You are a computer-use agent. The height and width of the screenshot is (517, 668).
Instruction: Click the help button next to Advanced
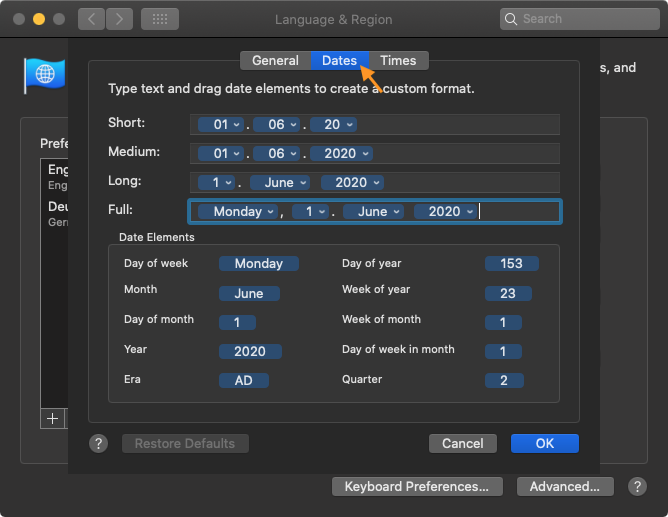(637, 486)
